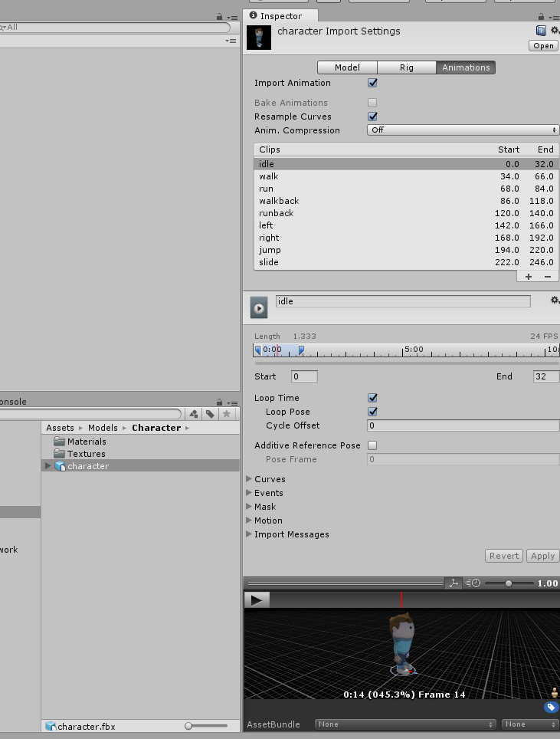Image resolution: width=560 pixels, height=739 pixels.
Task: Switch to the Model tab
Action: coord(347,67)
